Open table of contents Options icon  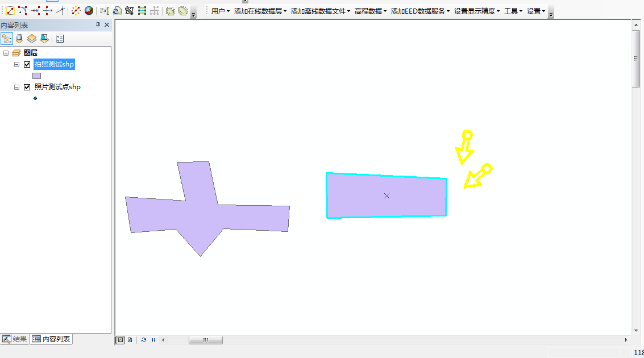[x=60, y=39]
